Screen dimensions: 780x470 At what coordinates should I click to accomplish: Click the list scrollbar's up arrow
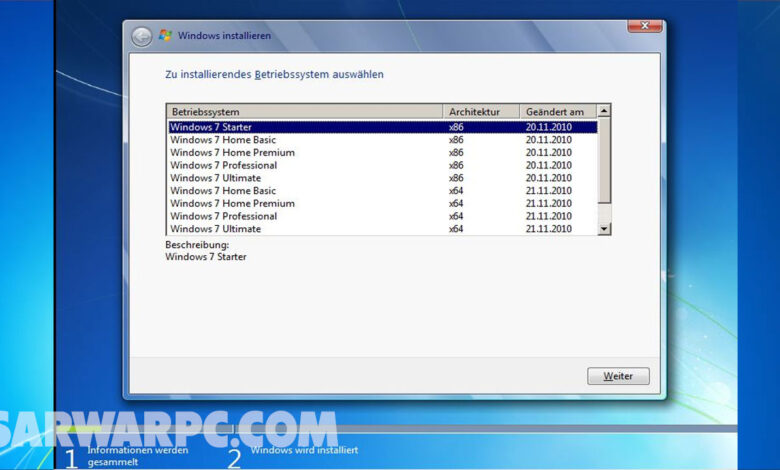point(604,111)
